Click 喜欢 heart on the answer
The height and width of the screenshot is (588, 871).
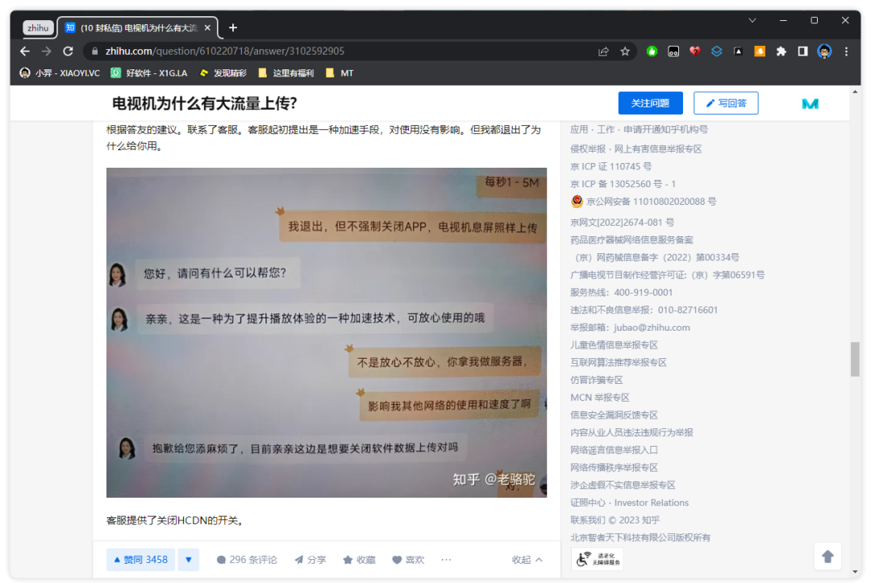(408, 560)
